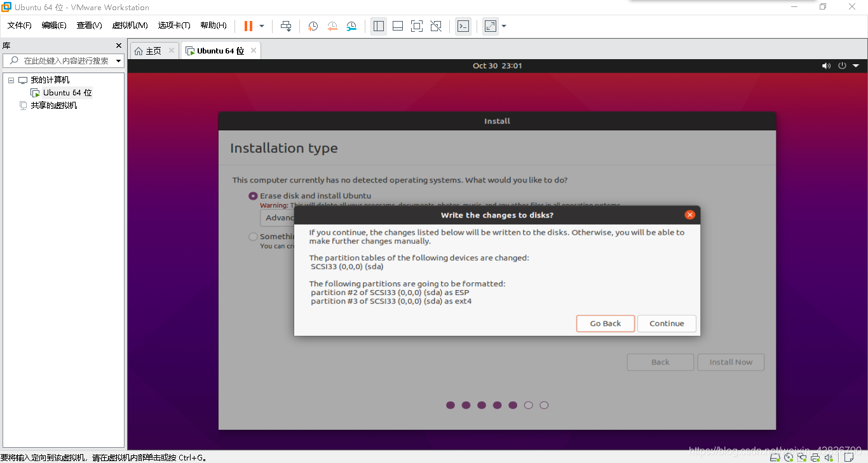This screenshot has width=868, height=463.
Task: Click the library search input field
Action: pyautogui.click(x=62, y=61)
